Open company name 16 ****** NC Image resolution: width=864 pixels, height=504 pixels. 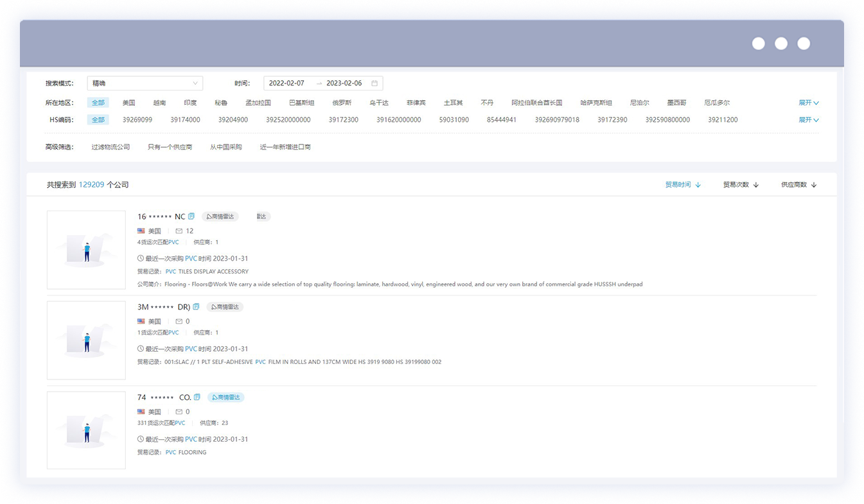pos(161,216)
